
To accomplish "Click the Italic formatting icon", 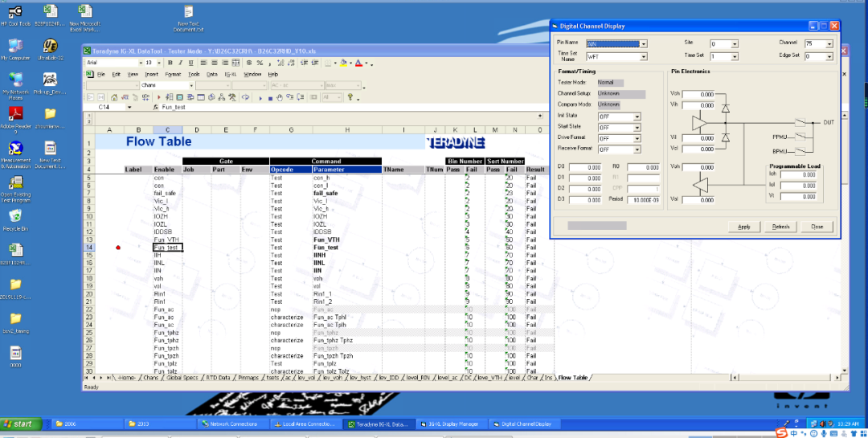I will click(x=180, y=63).
